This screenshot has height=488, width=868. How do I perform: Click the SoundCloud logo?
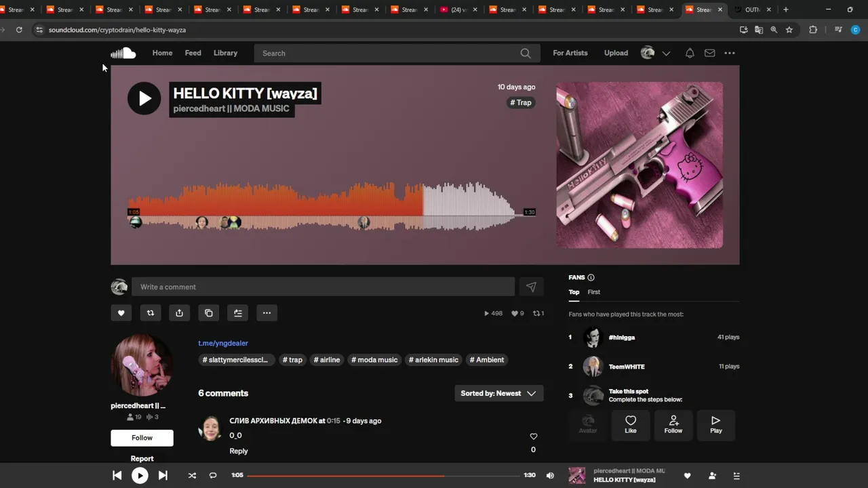click(x=123, y=53)
